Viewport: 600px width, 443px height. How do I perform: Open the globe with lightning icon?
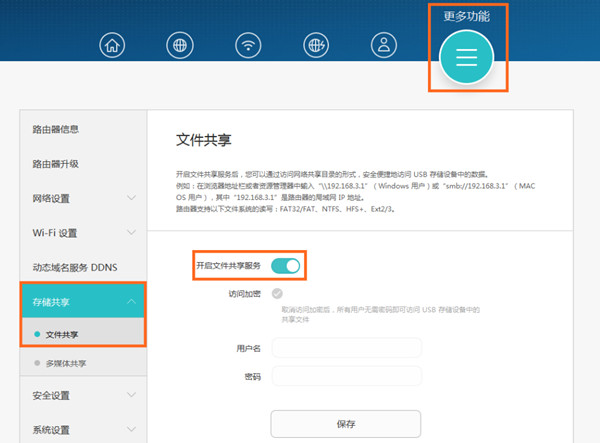click(x=316, y=45)
